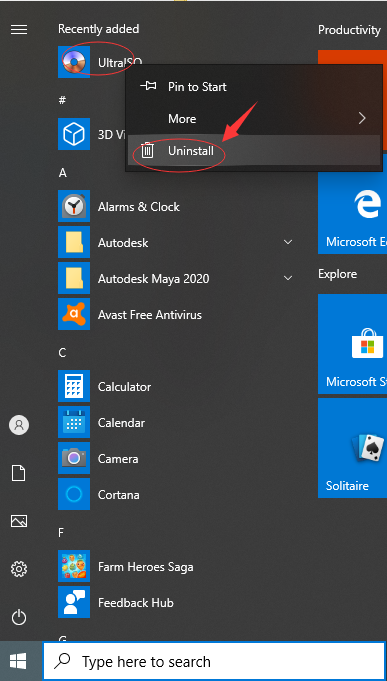Click the # section letter header

tap(62, 100)
